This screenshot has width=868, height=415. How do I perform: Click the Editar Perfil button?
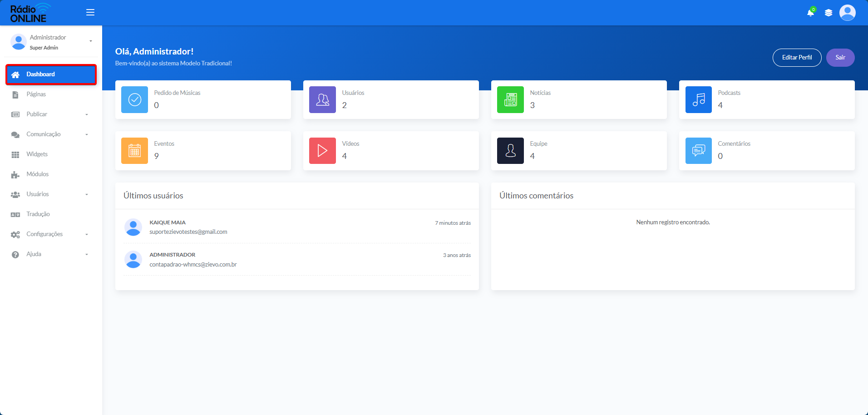pos(797,58)
